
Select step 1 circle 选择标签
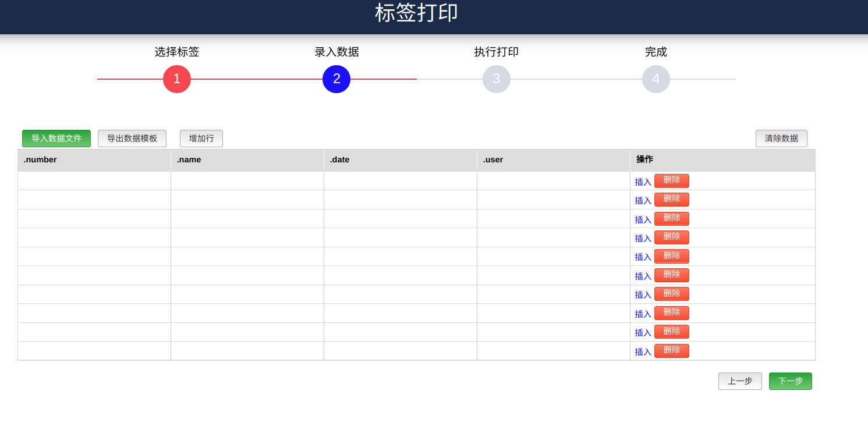click(177, 79)
